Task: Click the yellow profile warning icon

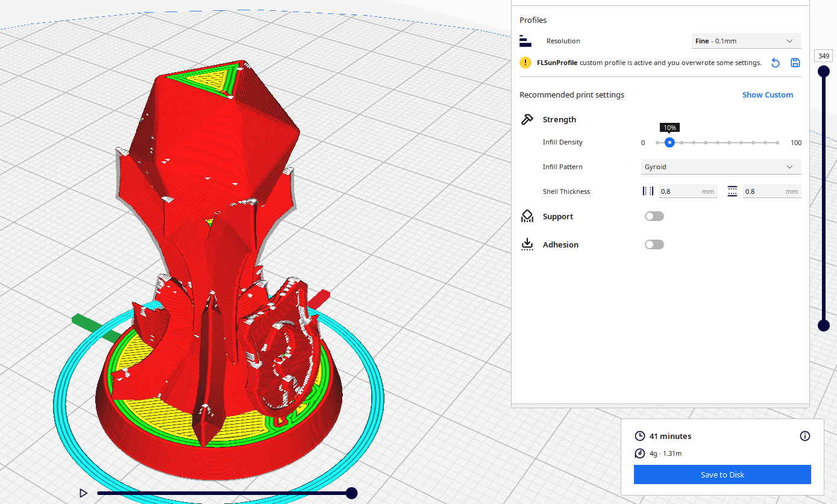Action: point(525,62)
